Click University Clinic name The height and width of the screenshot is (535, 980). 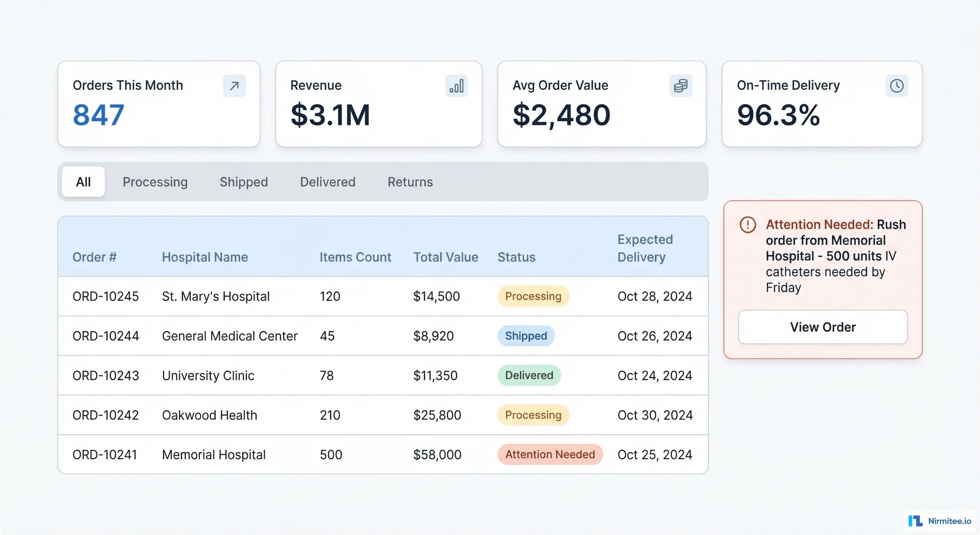tap(208, 375)
